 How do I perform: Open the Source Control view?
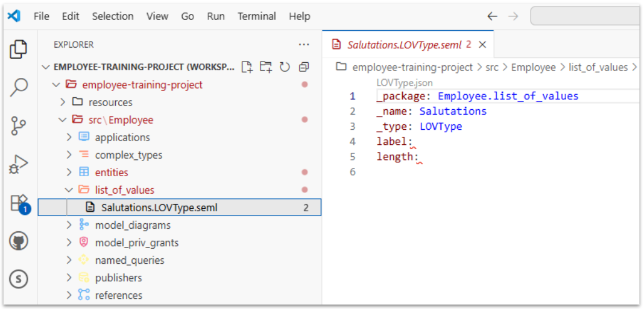coord(19,126)
